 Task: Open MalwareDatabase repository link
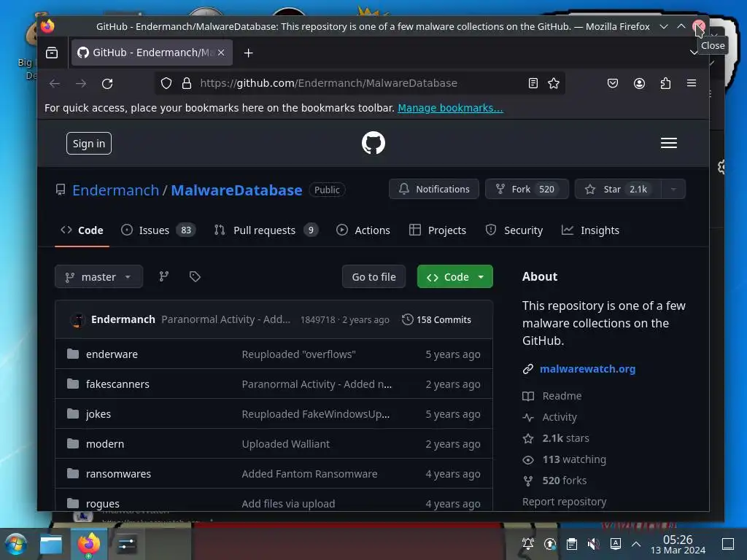click(236, 190)
